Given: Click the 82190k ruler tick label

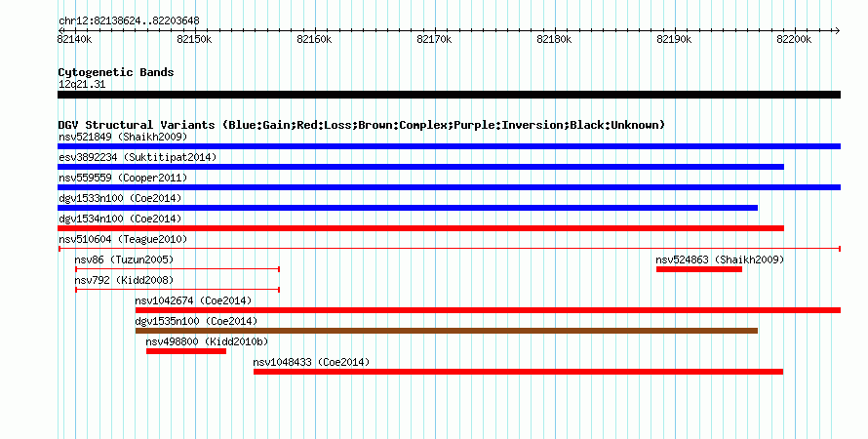Looking at the screenshot, I should [674, 39].
